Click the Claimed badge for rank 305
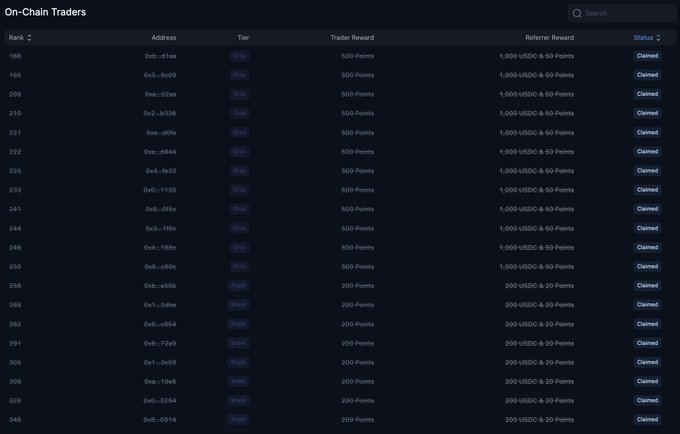The height and width of the screenshot is (434, 680). [x=647, y=362]
